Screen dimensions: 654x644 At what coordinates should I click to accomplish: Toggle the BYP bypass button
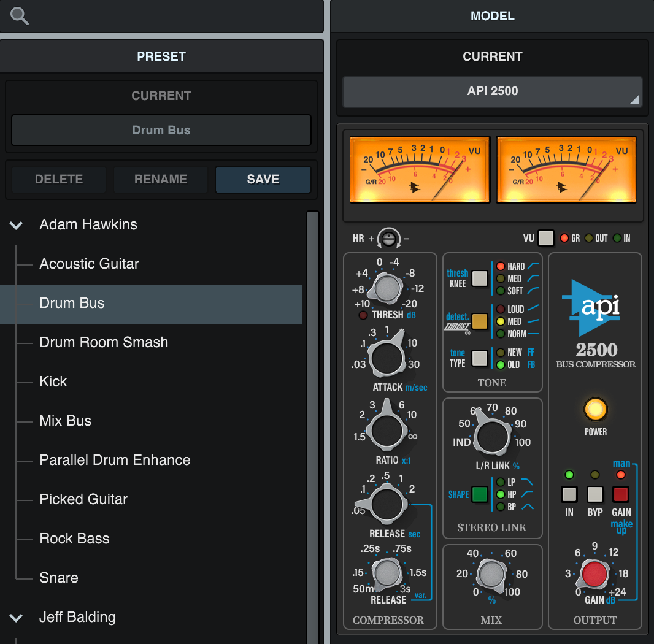click(594, 494)
